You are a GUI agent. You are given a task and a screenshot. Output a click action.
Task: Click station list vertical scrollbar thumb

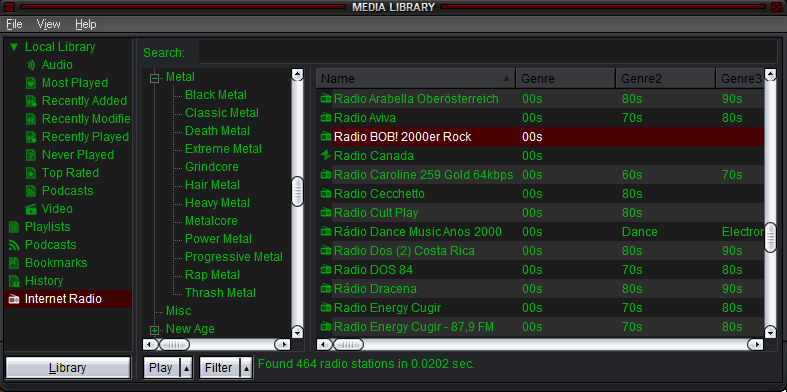[x=770, y=238]
